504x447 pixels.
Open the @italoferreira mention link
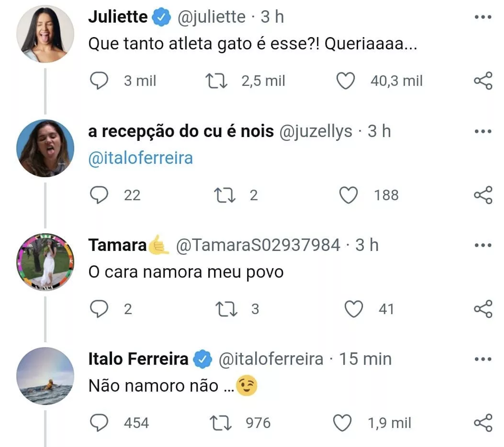(141, 158)
